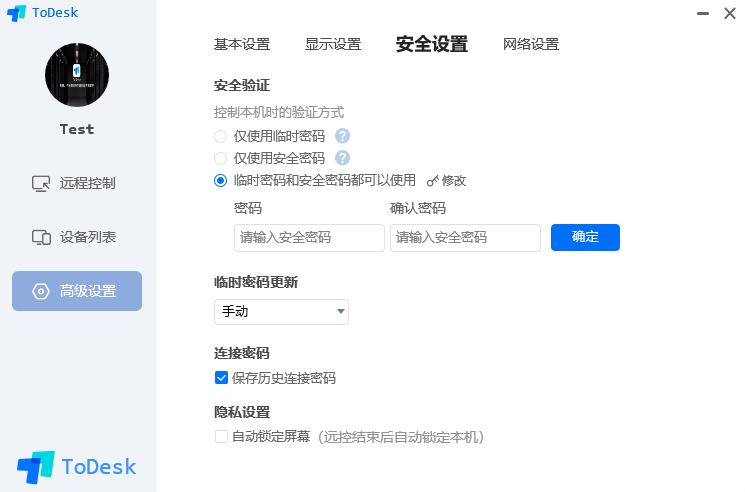745x492 pixels.
Task: Click the large ToDesk logo at the sidebar bottom
Action: (x=76, y=467)
